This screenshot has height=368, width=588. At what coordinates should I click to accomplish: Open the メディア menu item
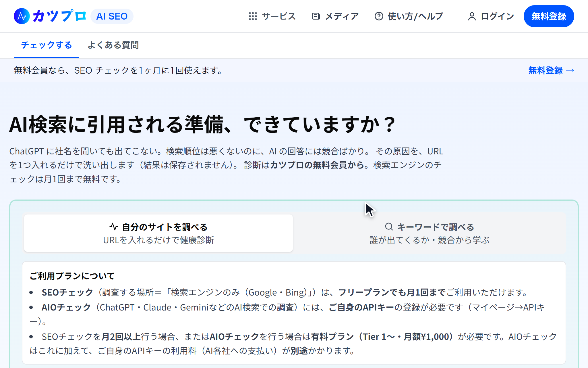click(335, 16)
